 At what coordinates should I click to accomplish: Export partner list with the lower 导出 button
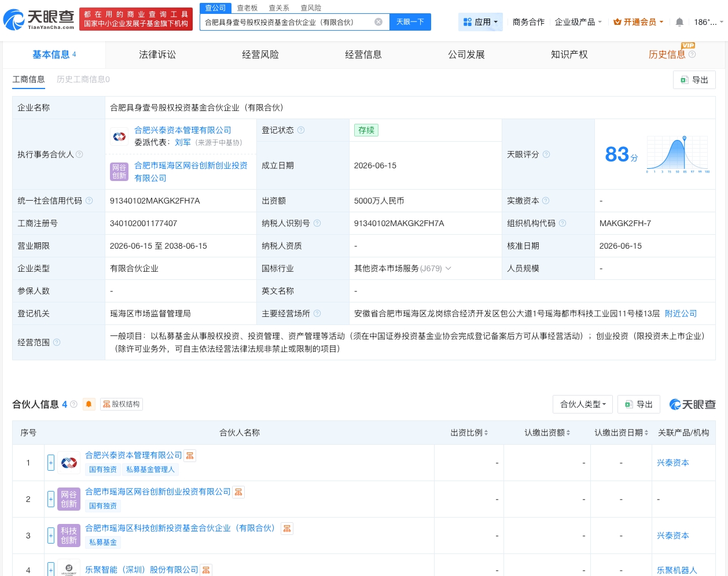tap(639, 404)
